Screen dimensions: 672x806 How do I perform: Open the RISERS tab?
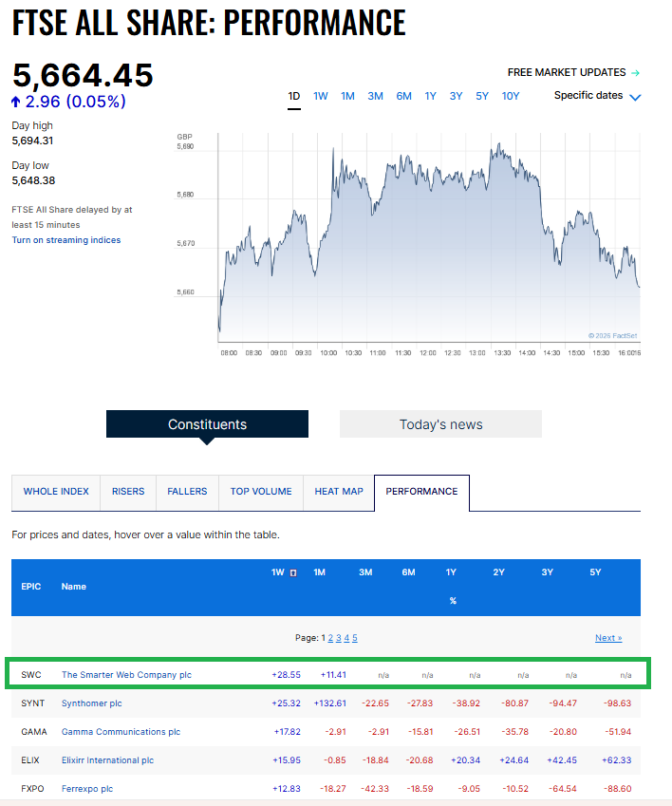tap(128, 492)
